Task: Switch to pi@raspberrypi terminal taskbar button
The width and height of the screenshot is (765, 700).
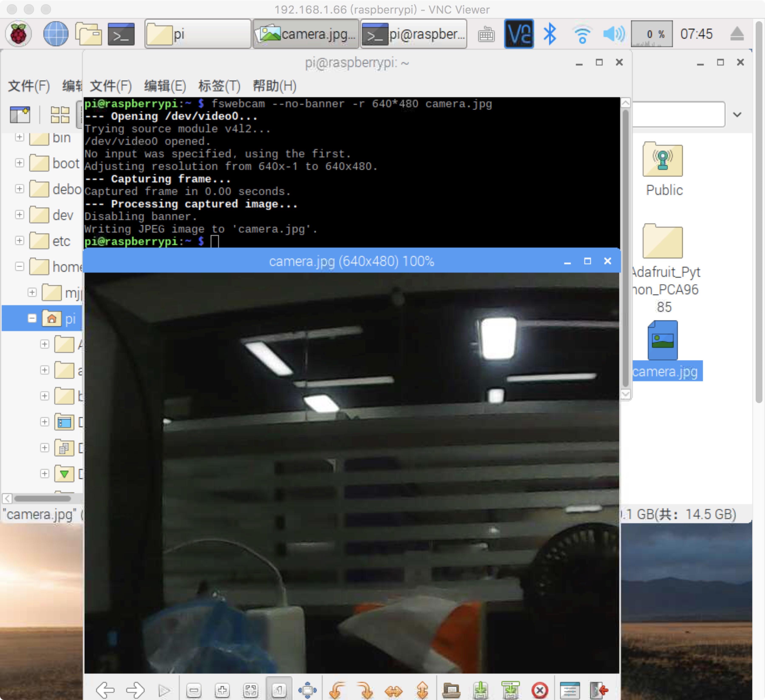Action: click(x=414, y=34)
